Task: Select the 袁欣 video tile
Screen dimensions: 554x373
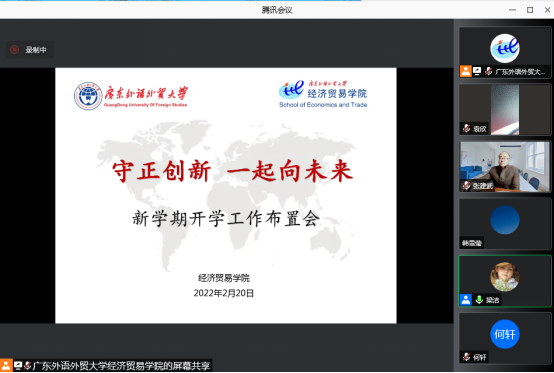Action: pyautogui.click(x=505, y=109)
